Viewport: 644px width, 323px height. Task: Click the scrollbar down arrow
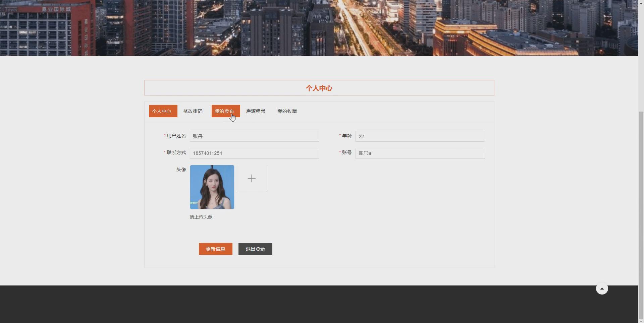pos(641,320)
